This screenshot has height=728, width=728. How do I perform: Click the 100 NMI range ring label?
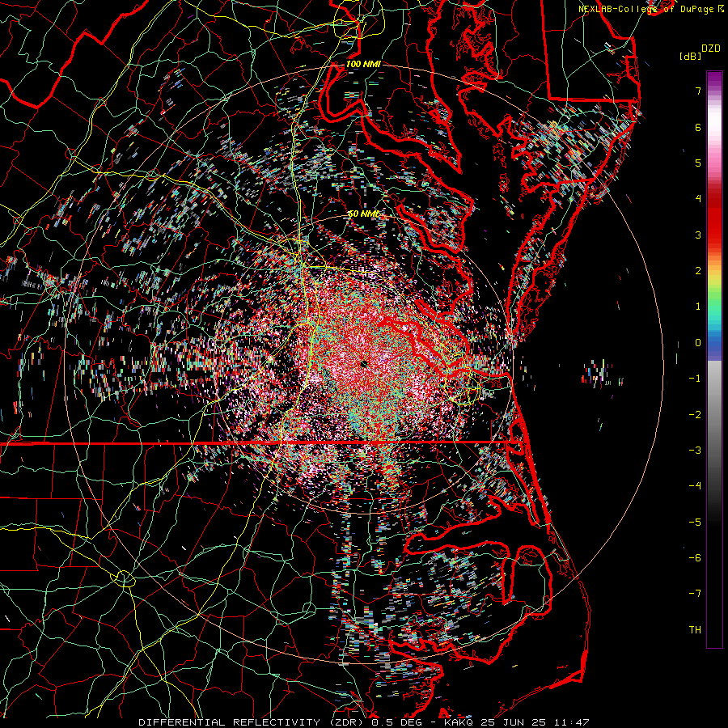tap(363, 64)
